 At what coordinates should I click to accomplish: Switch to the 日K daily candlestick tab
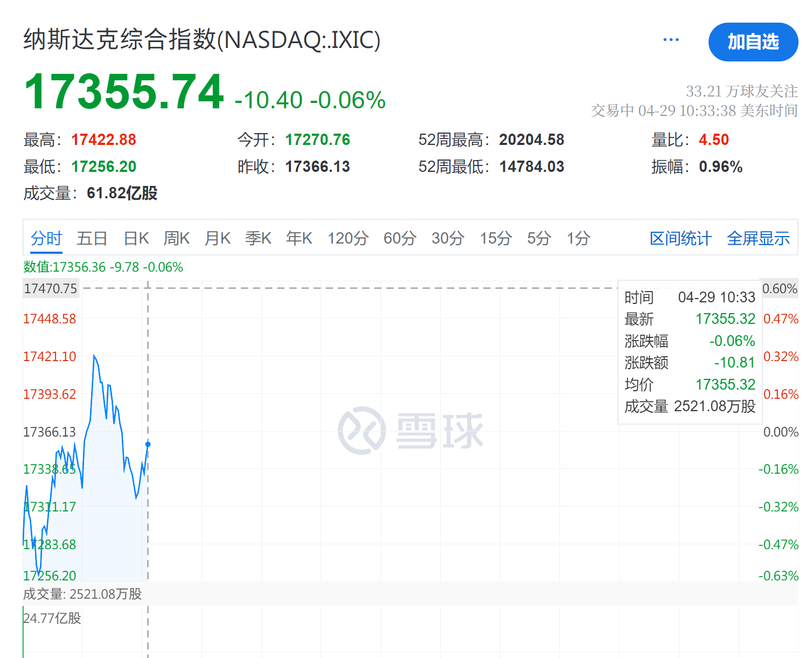pyautogui.click(x=136, y=238)
